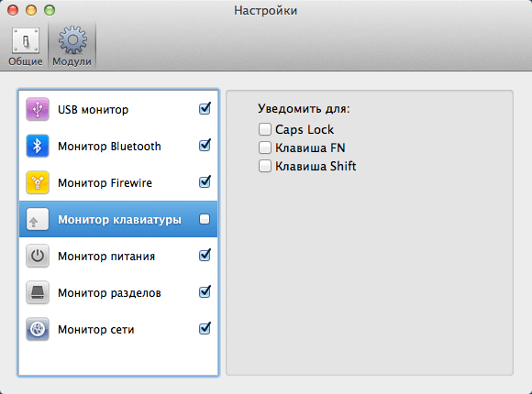532x394 pixels.
Task: Enable the Клавиша FN checkbox
Action: [265, 148]
